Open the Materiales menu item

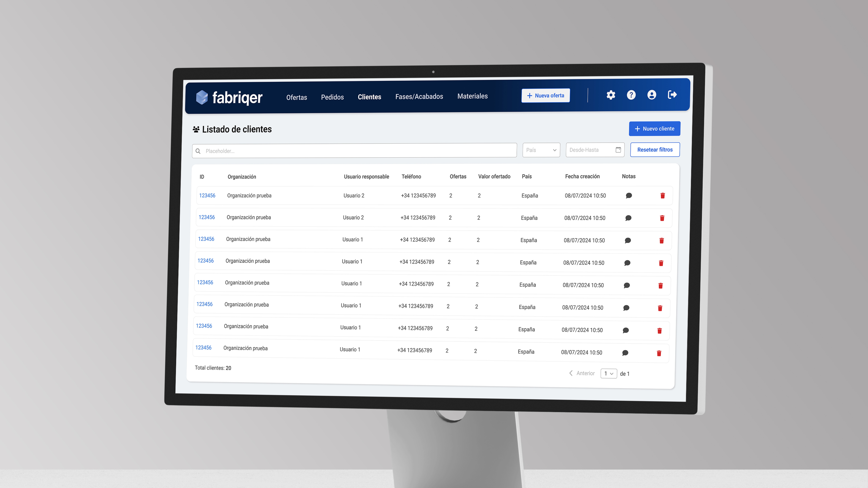(472, 96)
